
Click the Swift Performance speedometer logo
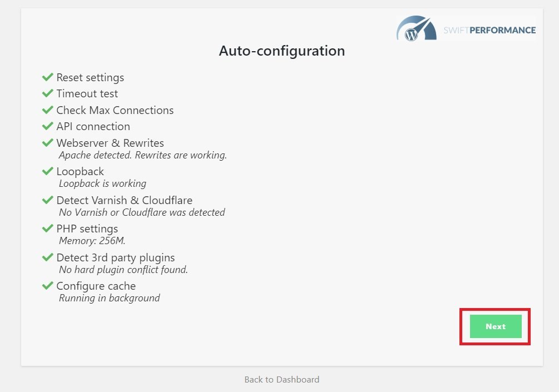(x=417, y=28)
